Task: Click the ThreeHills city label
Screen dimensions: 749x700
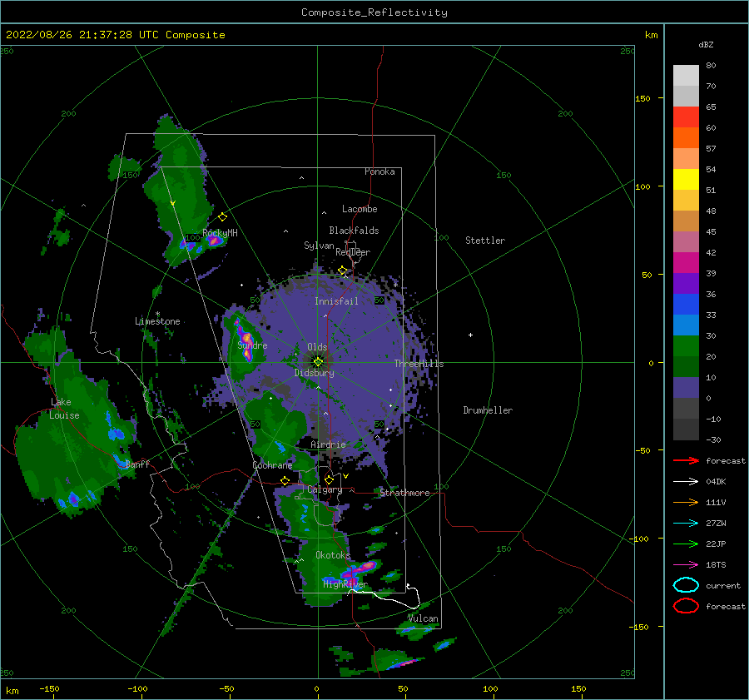Action: pos(419,364)
